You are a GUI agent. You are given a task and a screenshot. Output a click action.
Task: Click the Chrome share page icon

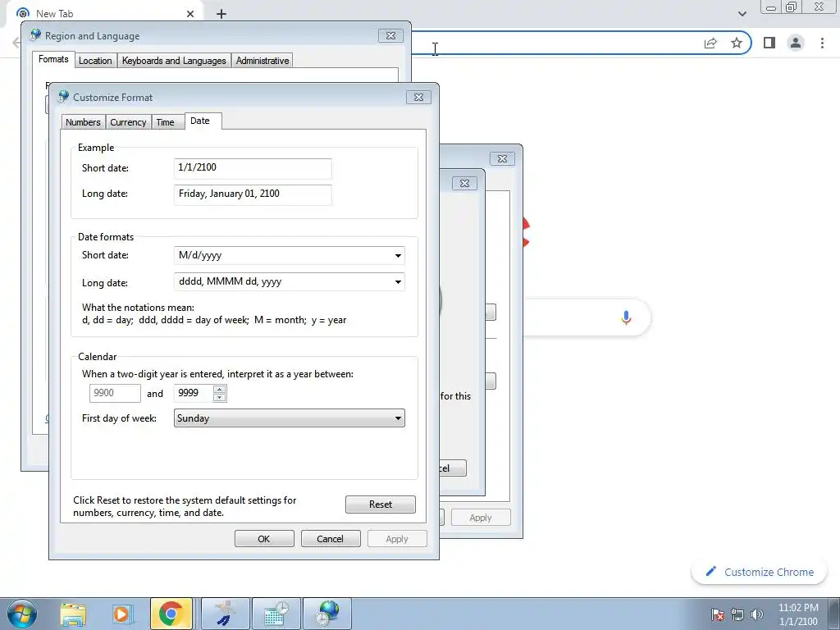pos(710,43)
